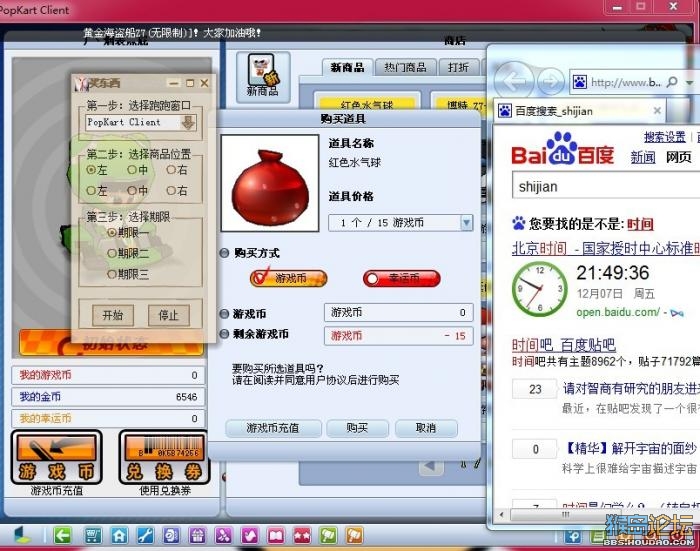Click the 游戏币充值 button in the dialog
The image size is (700, 551).
click(273, 428)
